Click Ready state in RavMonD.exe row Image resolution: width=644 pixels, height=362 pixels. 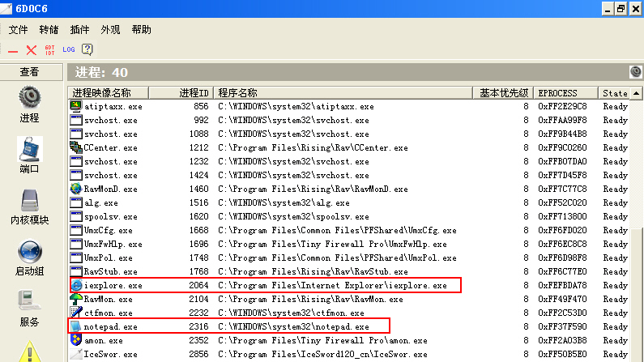(616, 189)
